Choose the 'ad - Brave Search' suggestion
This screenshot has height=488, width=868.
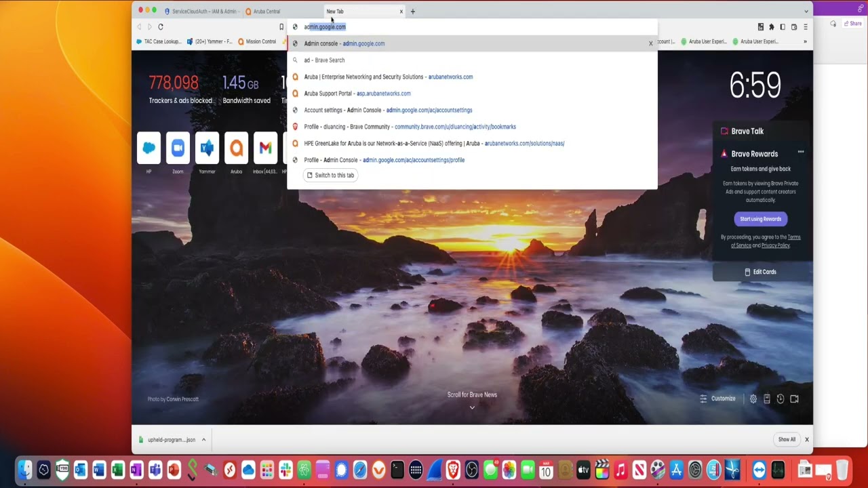coord(472,60)
